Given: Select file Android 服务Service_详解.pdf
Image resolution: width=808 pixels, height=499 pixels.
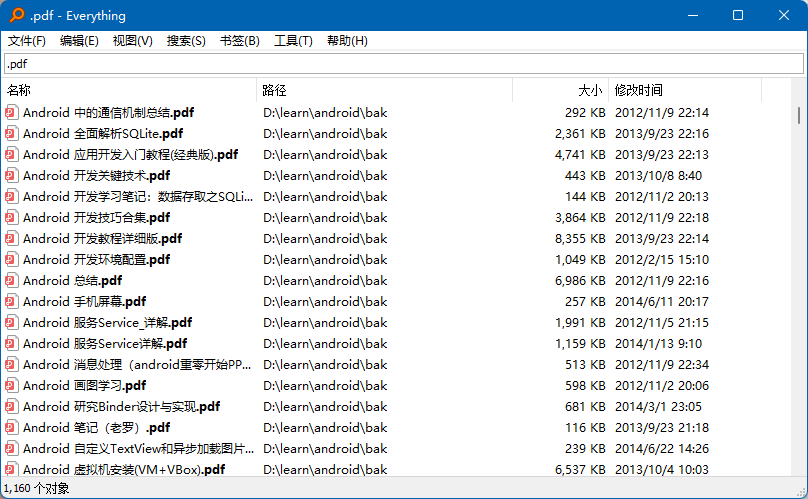Looking at the screenshot, I should pos(107,323).
